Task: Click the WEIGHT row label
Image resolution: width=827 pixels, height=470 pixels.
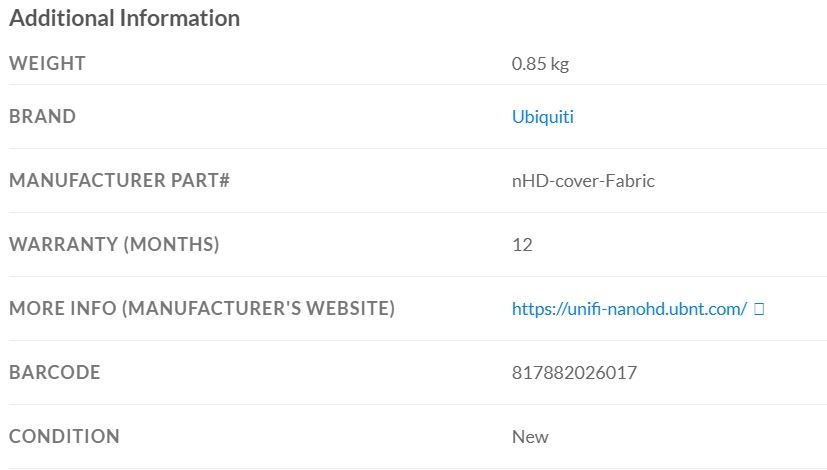Action: 47,64
